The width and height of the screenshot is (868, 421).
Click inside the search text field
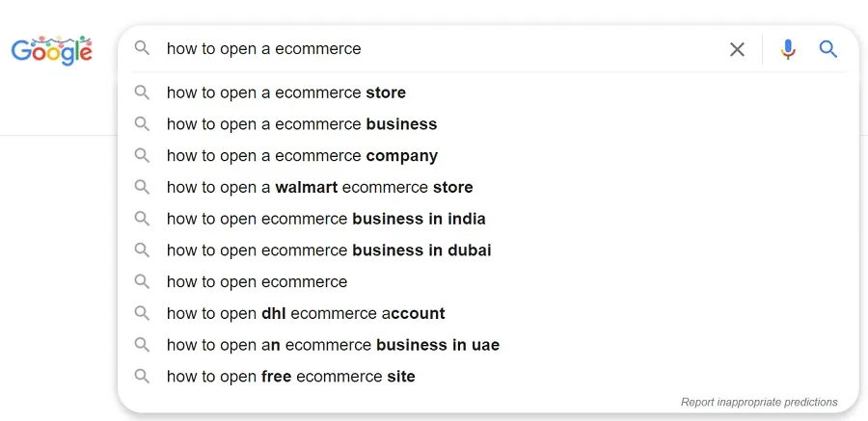434,48
